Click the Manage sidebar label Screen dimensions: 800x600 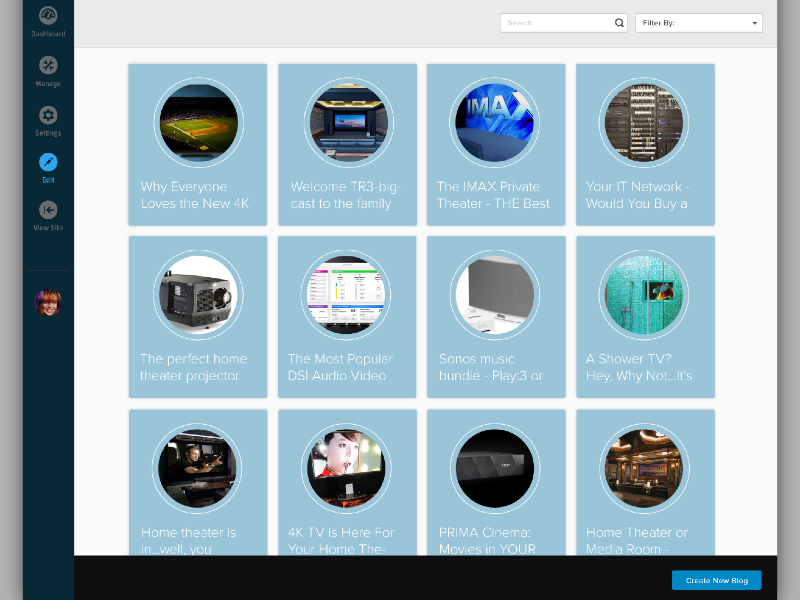48,84
